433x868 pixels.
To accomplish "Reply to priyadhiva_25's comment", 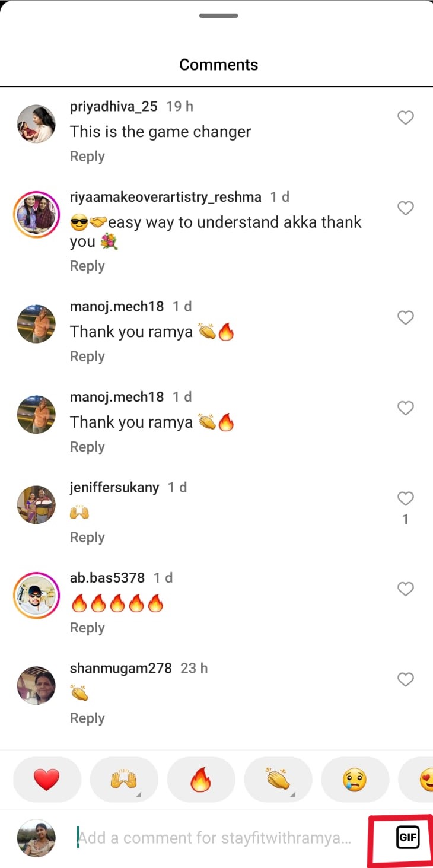I will click(x=87, y=156).
